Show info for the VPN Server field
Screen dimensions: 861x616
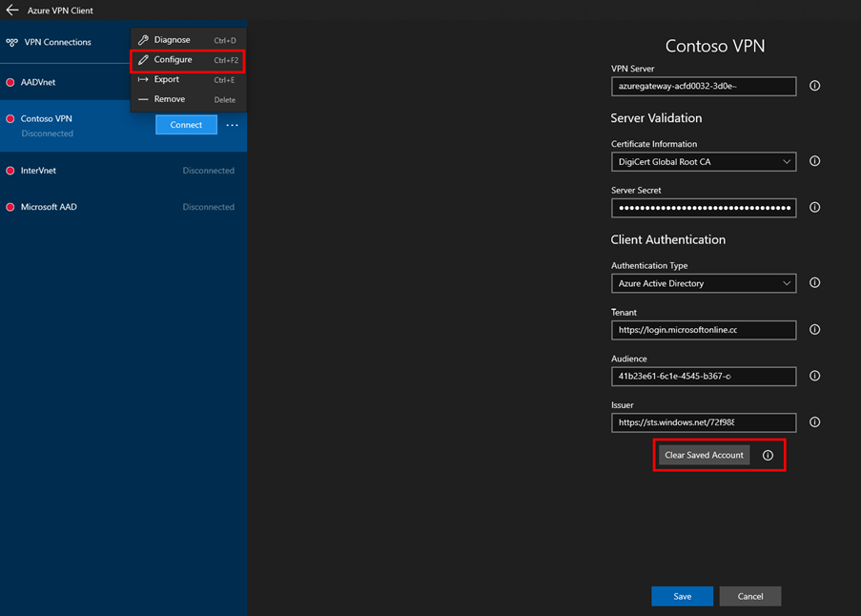pyautogui.click(x=815, y=86)
